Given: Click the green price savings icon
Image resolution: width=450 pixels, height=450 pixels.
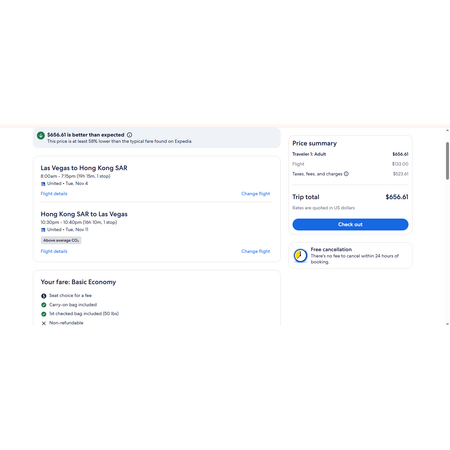Looking at the screenshot, I should click(x=41, y=136).
